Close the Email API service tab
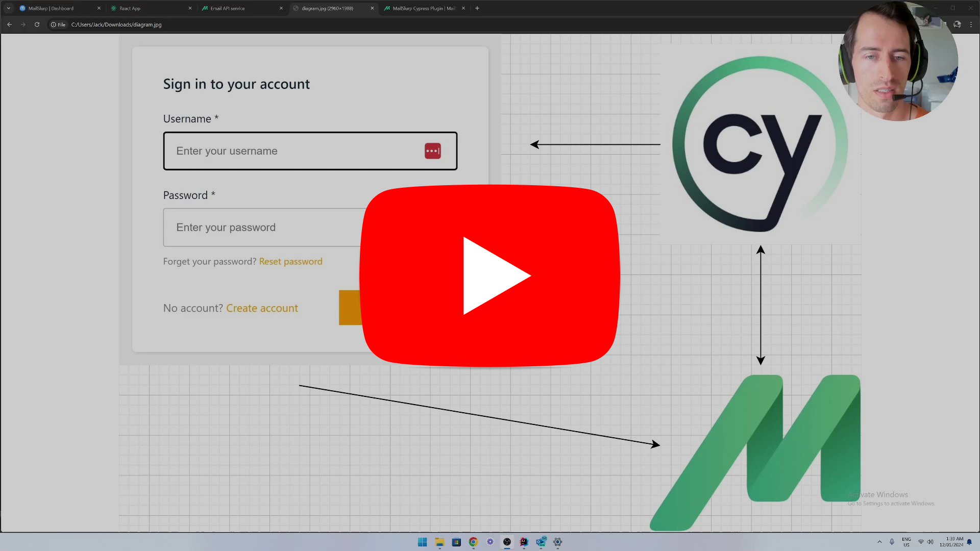 tap(281, 8)
